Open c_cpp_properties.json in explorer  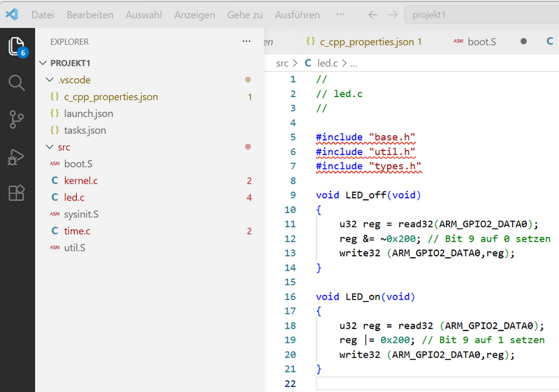pos(111,97)
